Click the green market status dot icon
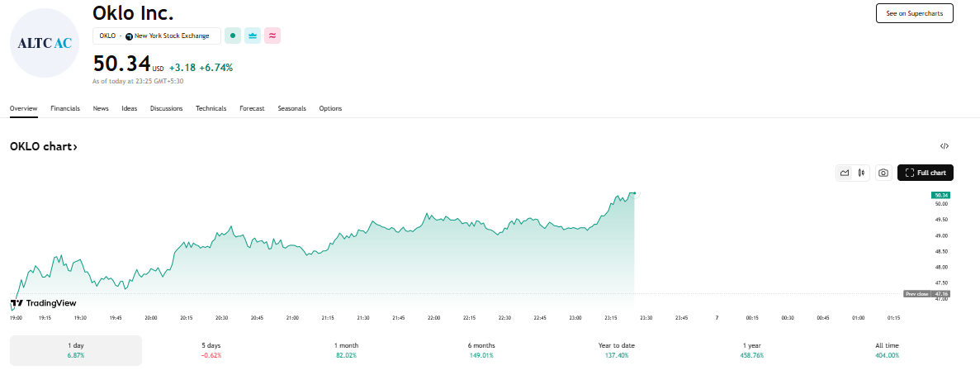 point(233,36)
